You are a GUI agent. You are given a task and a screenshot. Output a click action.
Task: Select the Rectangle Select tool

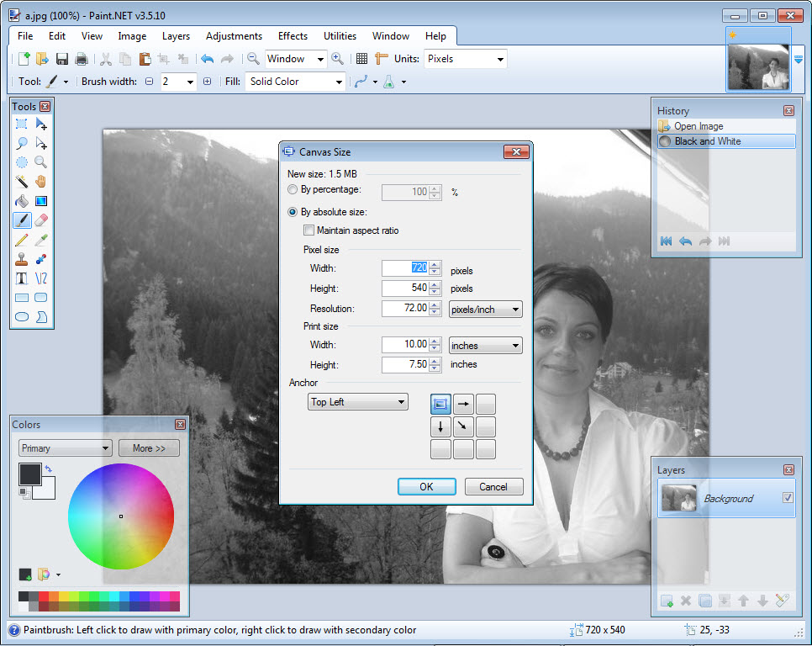[x=22, y=124]
